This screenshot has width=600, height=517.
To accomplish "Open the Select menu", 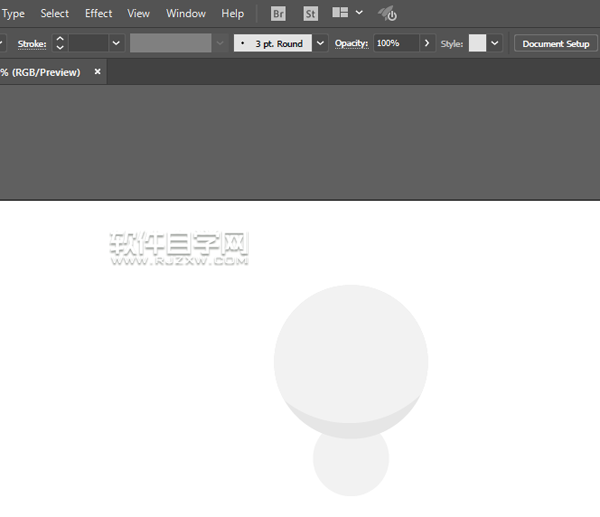I will tap(55, 14).
